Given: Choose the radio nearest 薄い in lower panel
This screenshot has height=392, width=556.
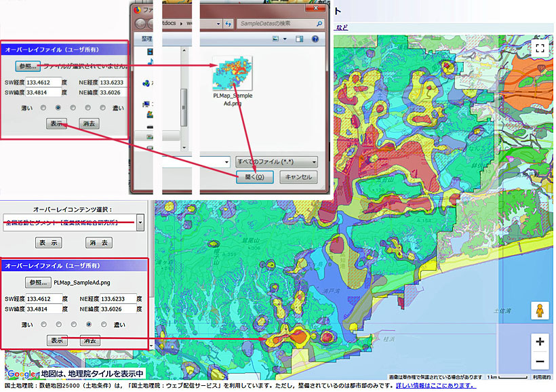Looking at the screenshot, I should (x=44, y=324).
